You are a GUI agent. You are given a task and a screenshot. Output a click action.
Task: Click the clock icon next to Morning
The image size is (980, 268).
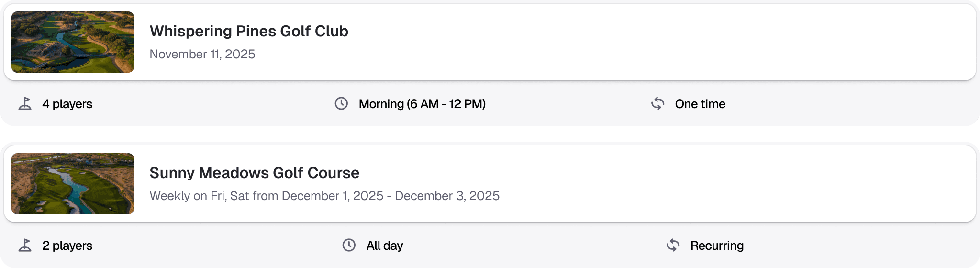tap(341, 103)
